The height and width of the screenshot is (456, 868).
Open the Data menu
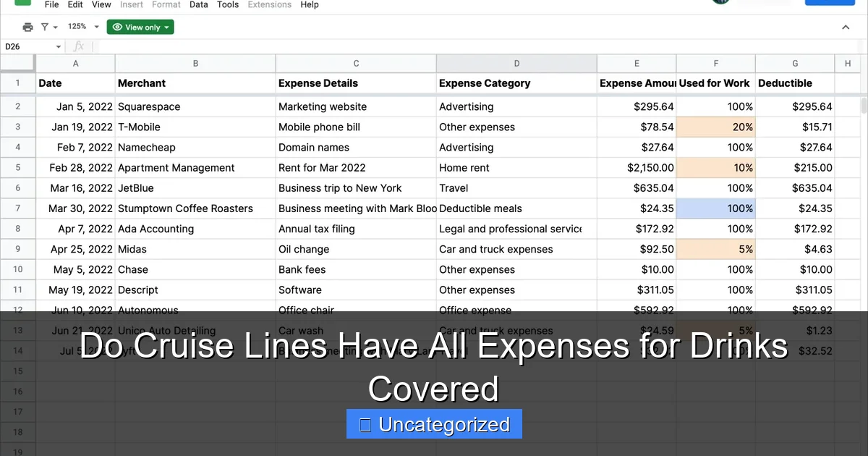pyautogui.click(x=199, y=4)
